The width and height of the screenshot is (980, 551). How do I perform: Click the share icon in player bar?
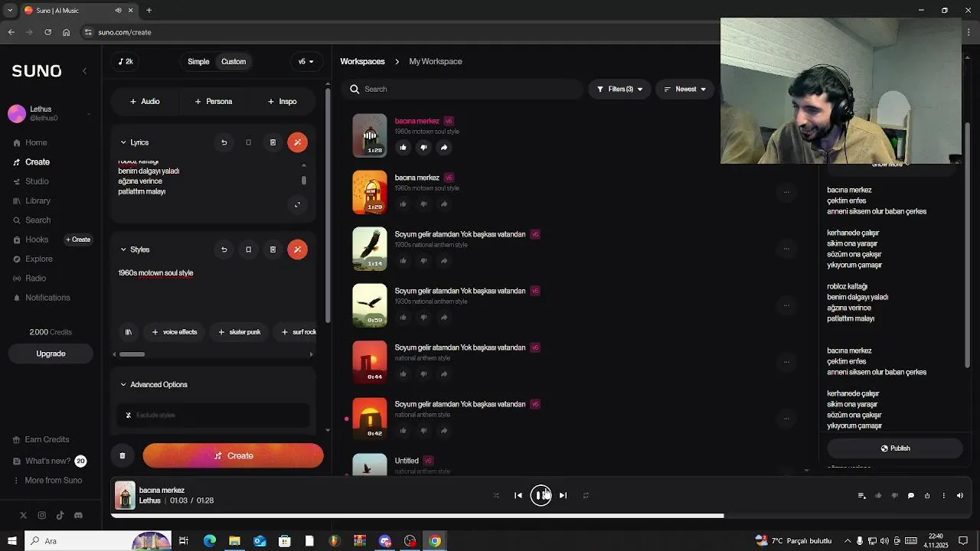coord(927,496)
